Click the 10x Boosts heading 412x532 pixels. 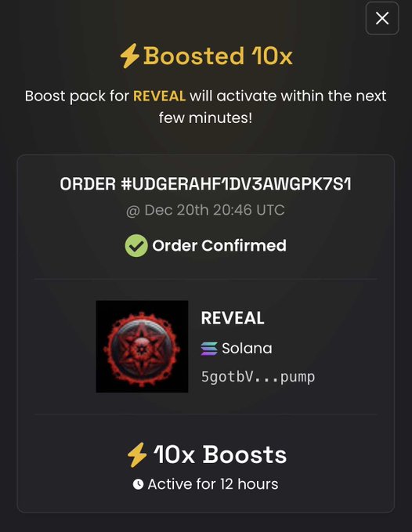coord(220,454)
